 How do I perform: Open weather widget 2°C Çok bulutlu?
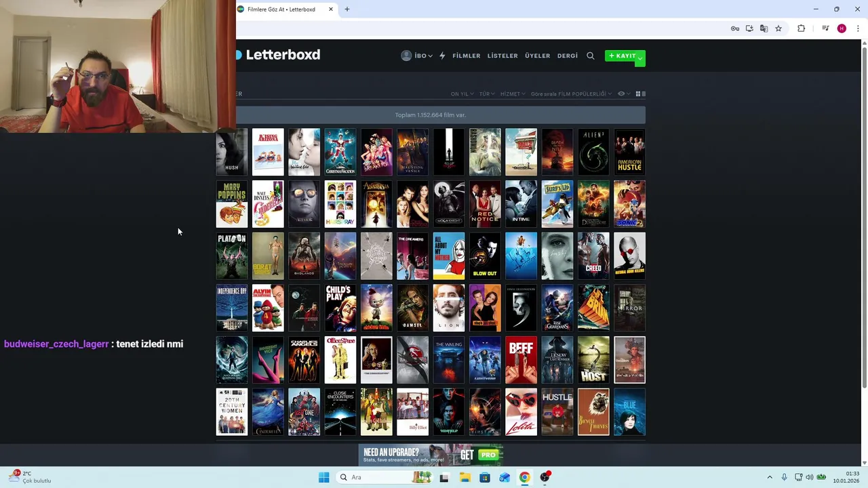click(31, 477)
